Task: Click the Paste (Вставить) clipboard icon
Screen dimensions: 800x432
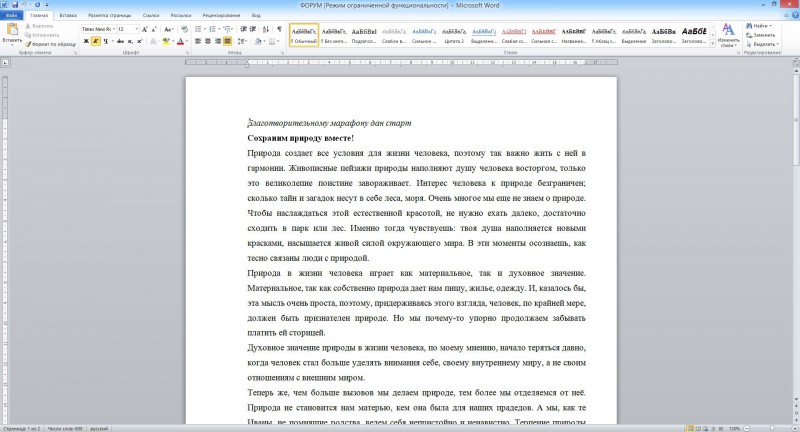Action: tap(12, 29)
